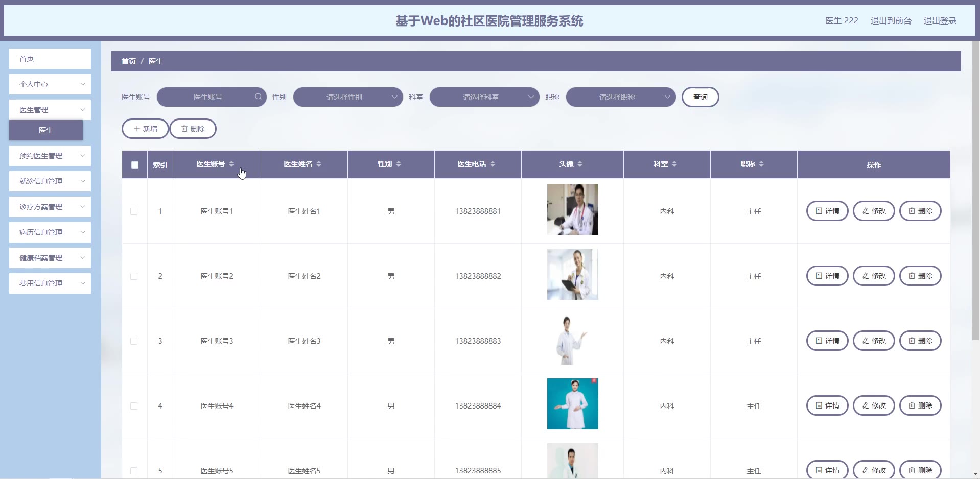Image resolution: width=980 pixels, height=479 pixels.
Task: Sort table by 职称 column arrows
Action: [761, 164]
